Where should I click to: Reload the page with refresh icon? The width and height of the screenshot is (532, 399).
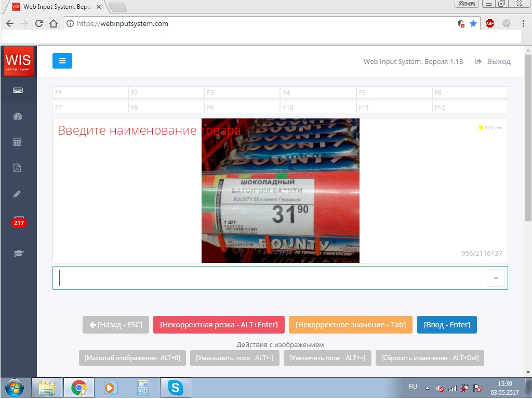pos(39,23)
